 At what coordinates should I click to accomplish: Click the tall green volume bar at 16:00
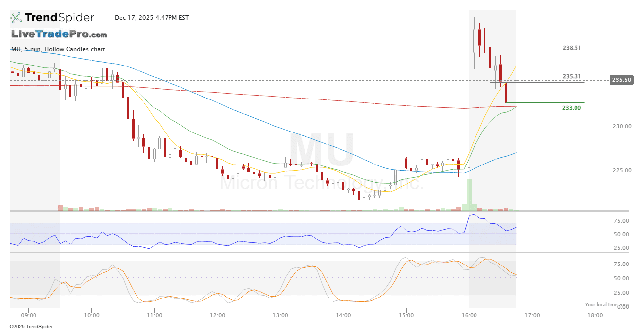pyautogui.click(x=469, y=195)
